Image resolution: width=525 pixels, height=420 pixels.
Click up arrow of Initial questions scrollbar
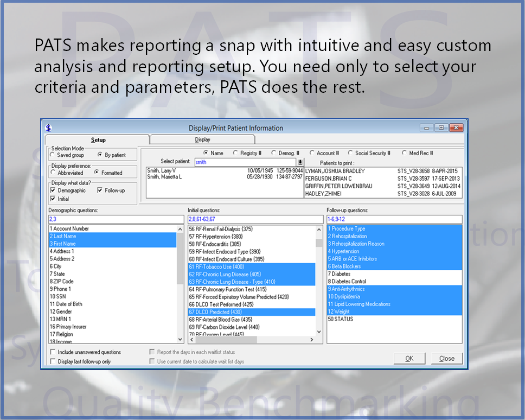(319, 230)
